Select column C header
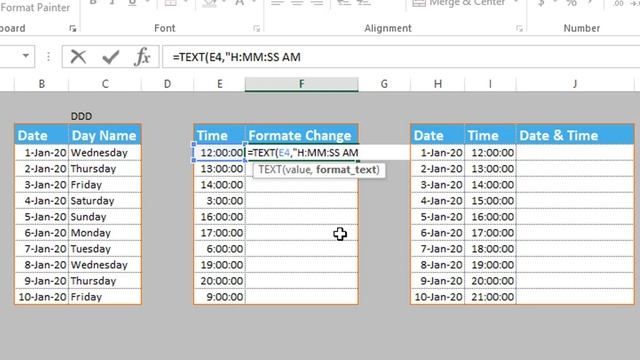The width and height of the screenshot is (640, 360). point(105,84)
